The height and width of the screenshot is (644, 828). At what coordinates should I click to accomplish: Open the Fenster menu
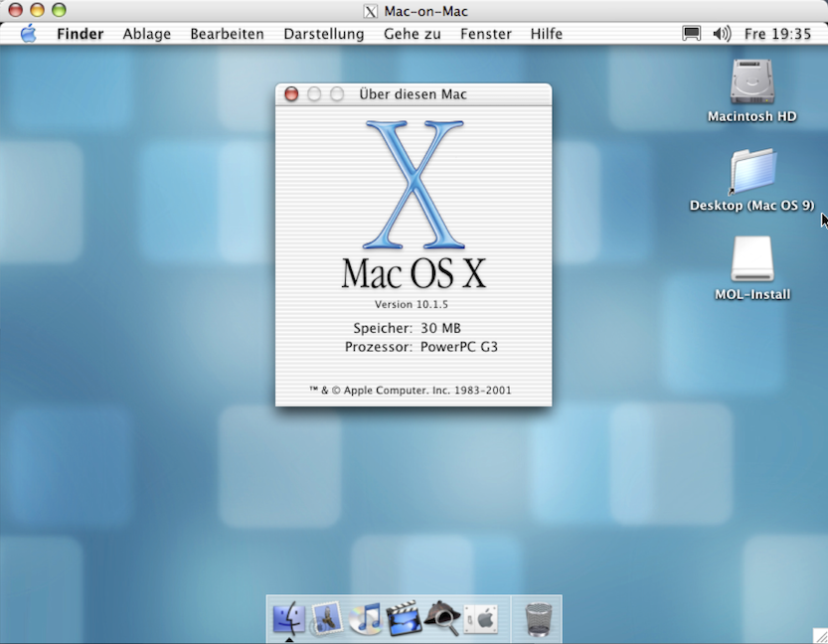[486, 35]
